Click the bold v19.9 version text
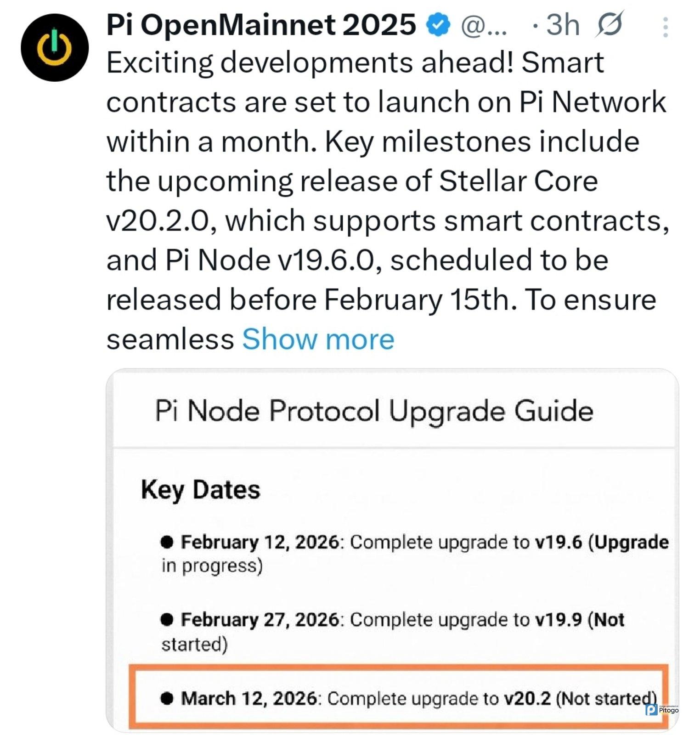700x735 pixels. [x=559, y=620]
